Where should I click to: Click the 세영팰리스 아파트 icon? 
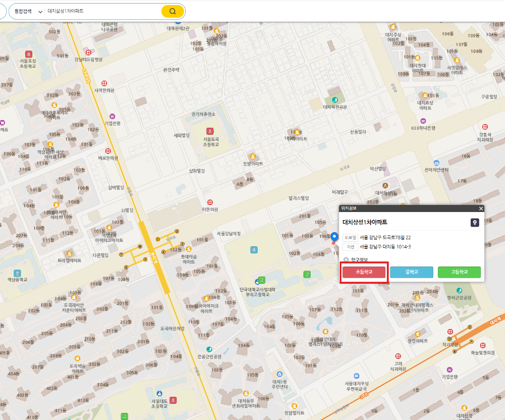pos(457,60)
